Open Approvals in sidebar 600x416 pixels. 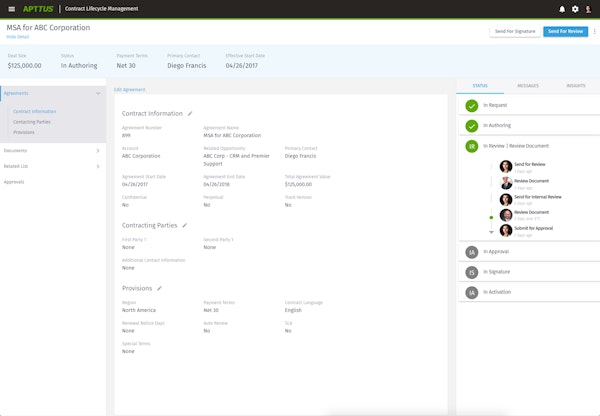14,182
